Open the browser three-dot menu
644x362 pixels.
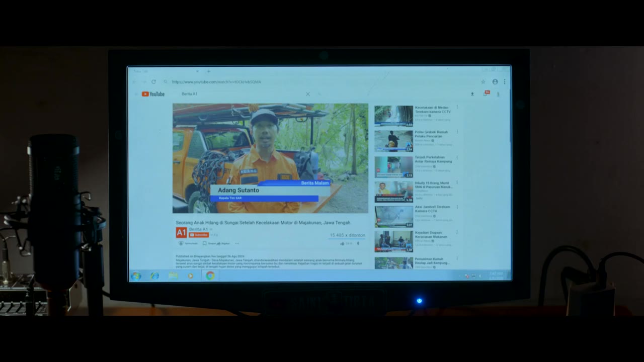[504, 81]
